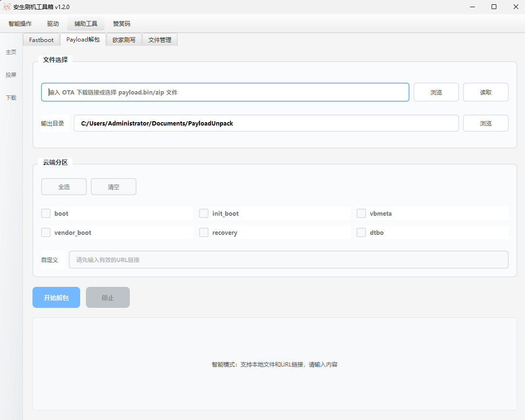
Task: Open the 下载 sidebar section
Action: point(10,97)
